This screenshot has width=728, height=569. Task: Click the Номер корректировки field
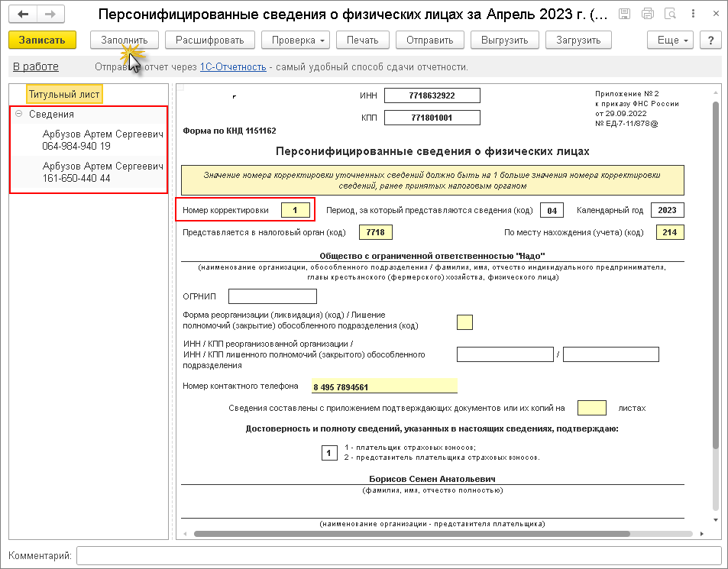coord(296,210)
